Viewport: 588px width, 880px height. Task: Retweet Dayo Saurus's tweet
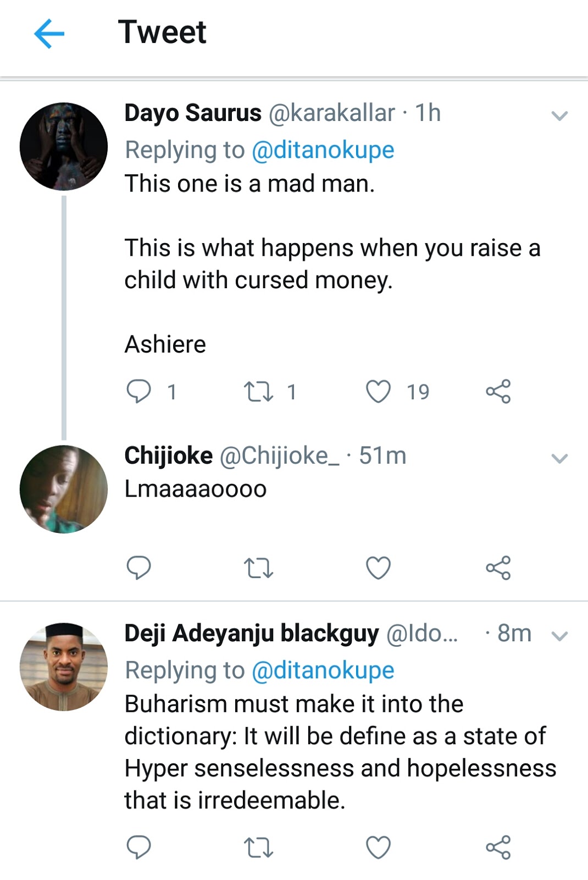pyautogui.click(x=258, y=392)
